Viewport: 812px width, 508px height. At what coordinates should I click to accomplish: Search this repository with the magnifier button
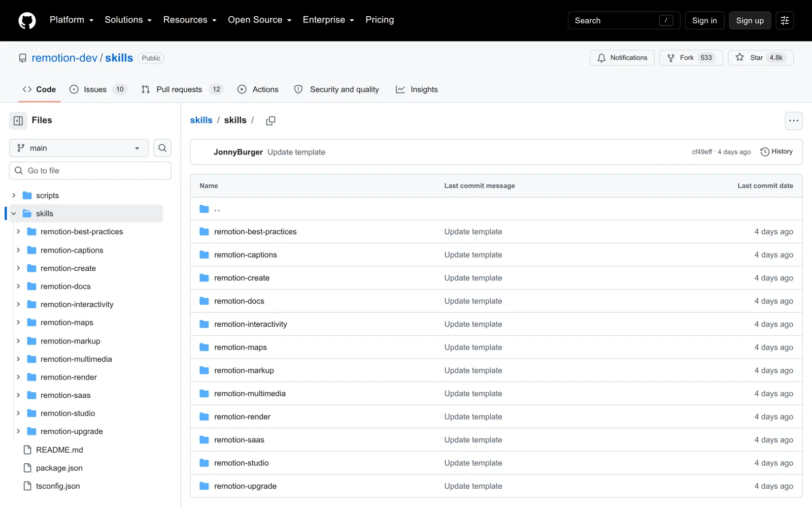[162, 148]
